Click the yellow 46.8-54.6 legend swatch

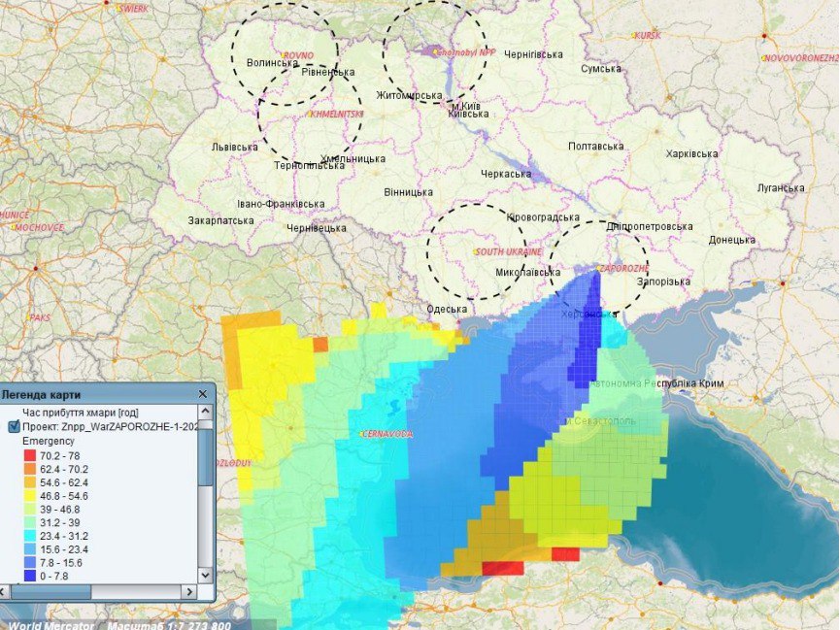[x=28, y=496]
